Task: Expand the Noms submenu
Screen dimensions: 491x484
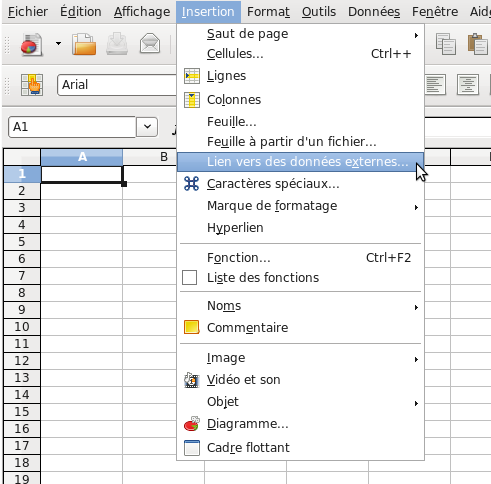Action: point(300,306)
